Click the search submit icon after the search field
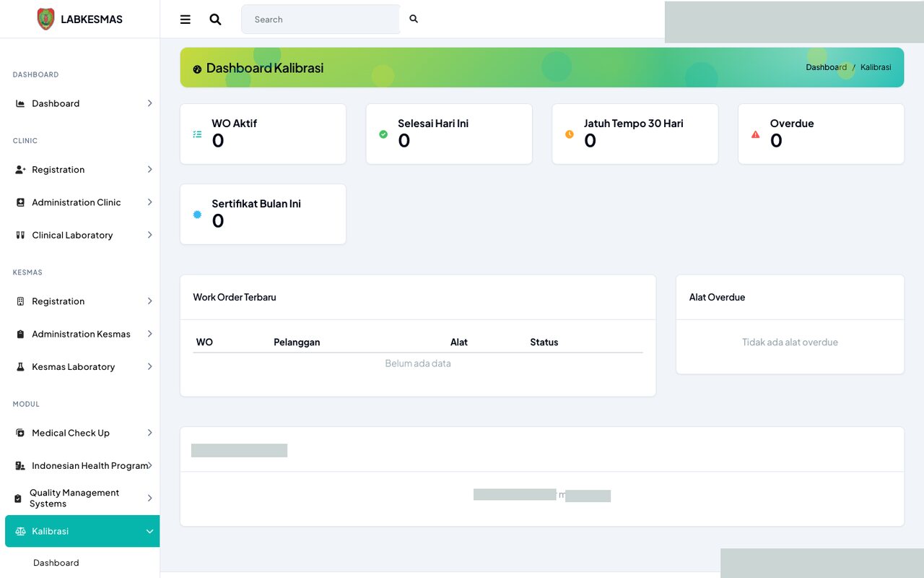Screen dimensions: 924x578 tap(414, 19)
